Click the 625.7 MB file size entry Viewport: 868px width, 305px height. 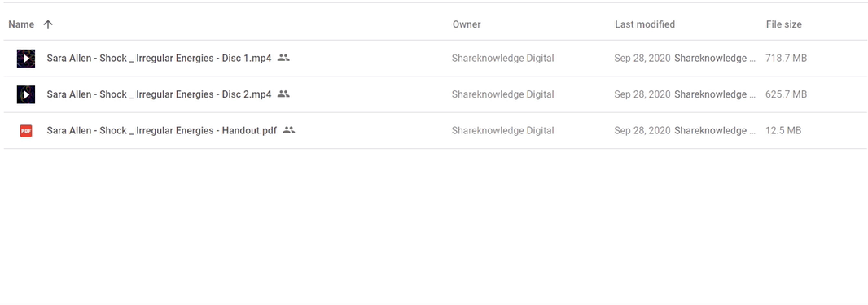point(786,94)
